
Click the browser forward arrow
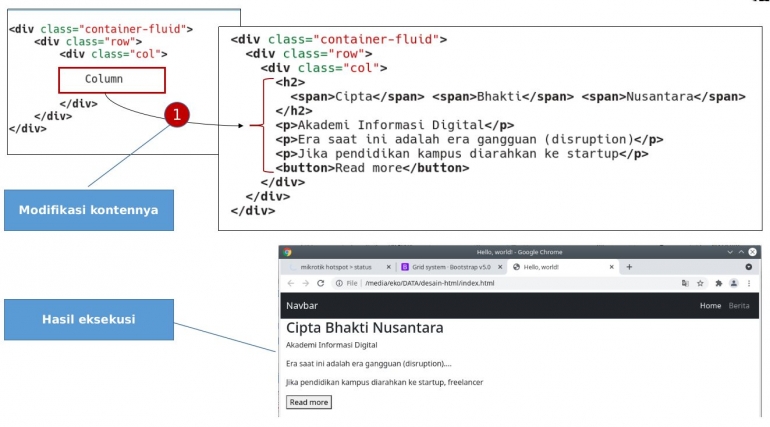coord(304,284)
